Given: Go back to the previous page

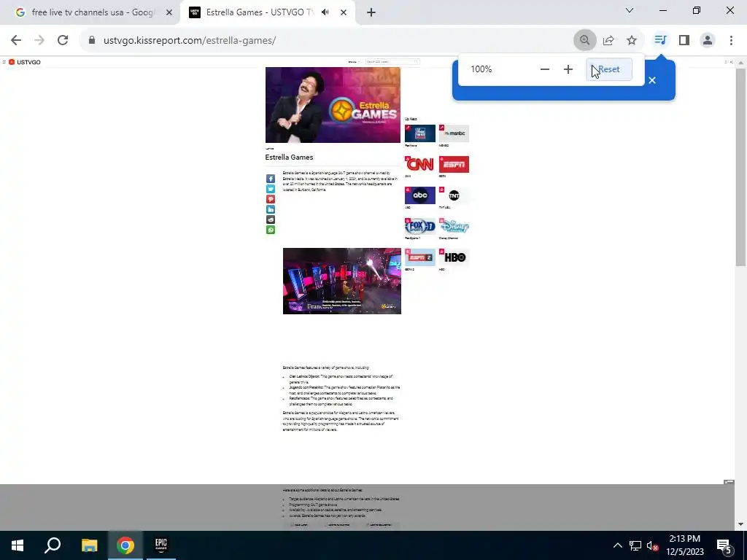Looking at the screenshot, I should pos(16,41).
